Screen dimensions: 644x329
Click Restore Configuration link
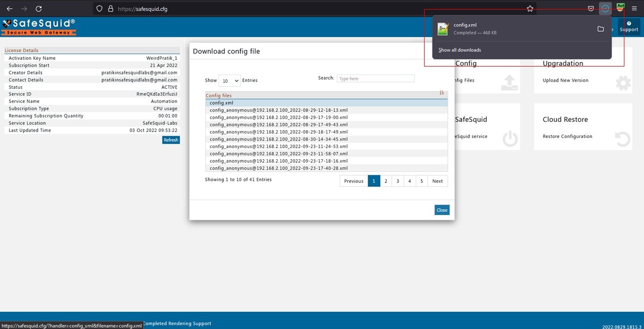[568, 136]
